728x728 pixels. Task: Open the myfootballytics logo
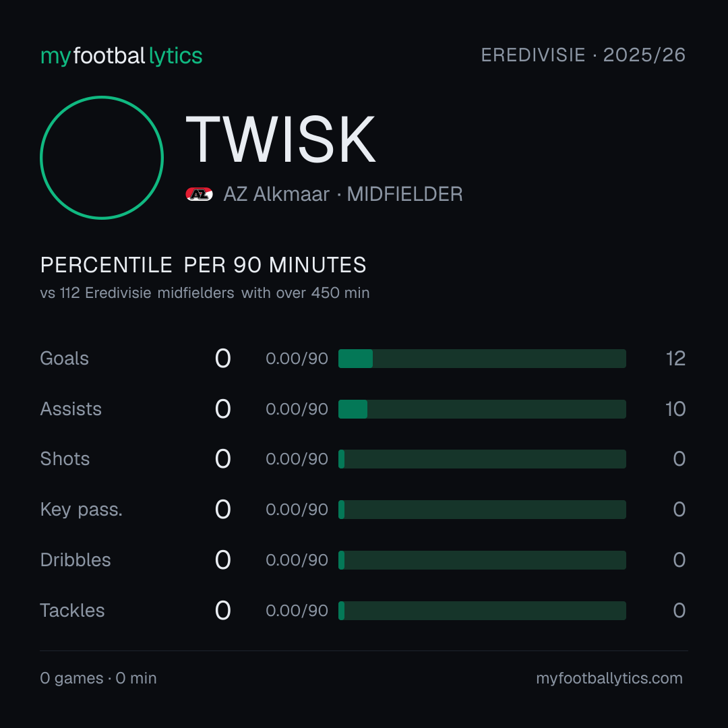pos(121,56)
